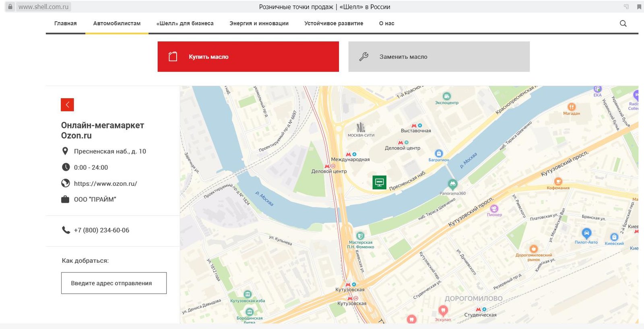Open the Автомобилистам menu item
The height and width of the screenshot is (329, 644).
pyautogui.click(x=117, y=23)
